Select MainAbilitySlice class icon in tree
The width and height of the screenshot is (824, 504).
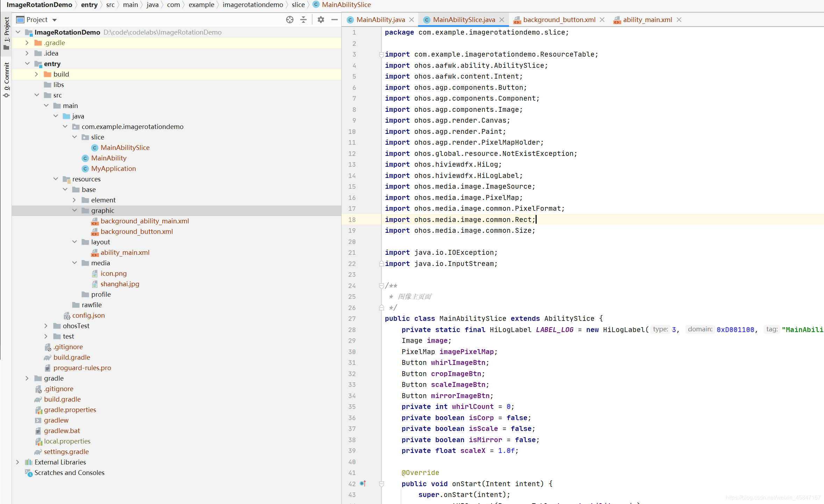[x=95, y=148]
